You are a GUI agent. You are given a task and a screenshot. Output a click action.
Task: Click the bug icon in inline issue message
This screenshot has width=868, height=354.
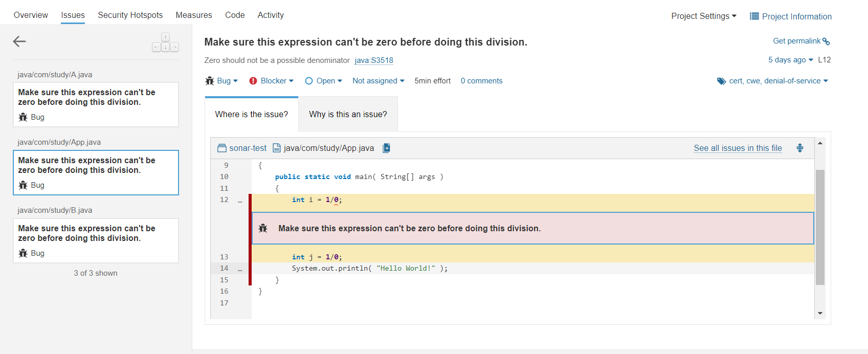[x=263, y=228]
